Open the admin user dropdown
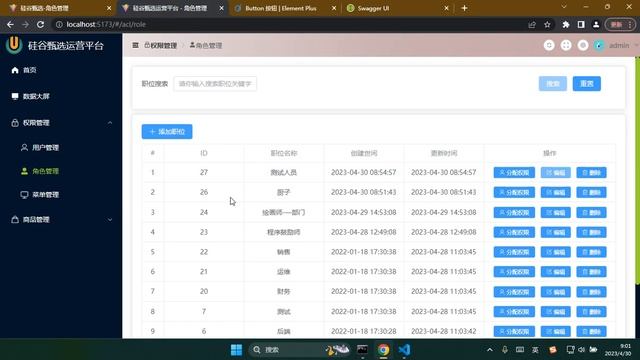This screenshot has height=360, width=640. (x=622, y=45)
